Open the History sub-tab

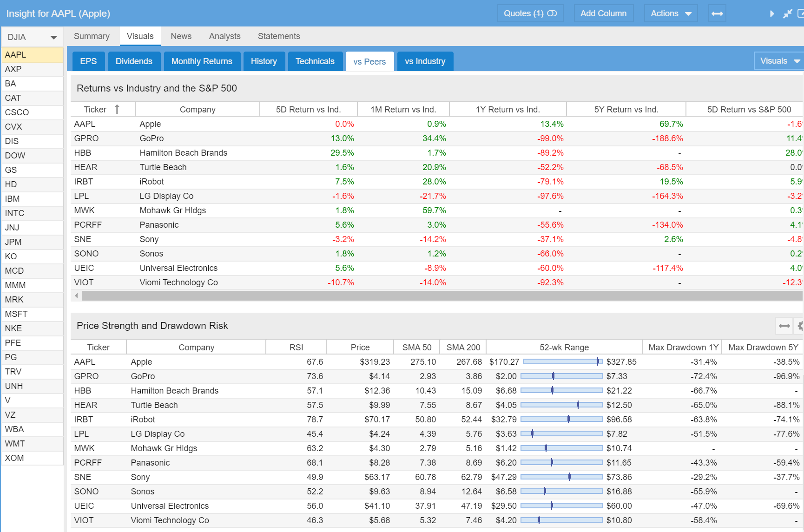click(x=264, y=61)
